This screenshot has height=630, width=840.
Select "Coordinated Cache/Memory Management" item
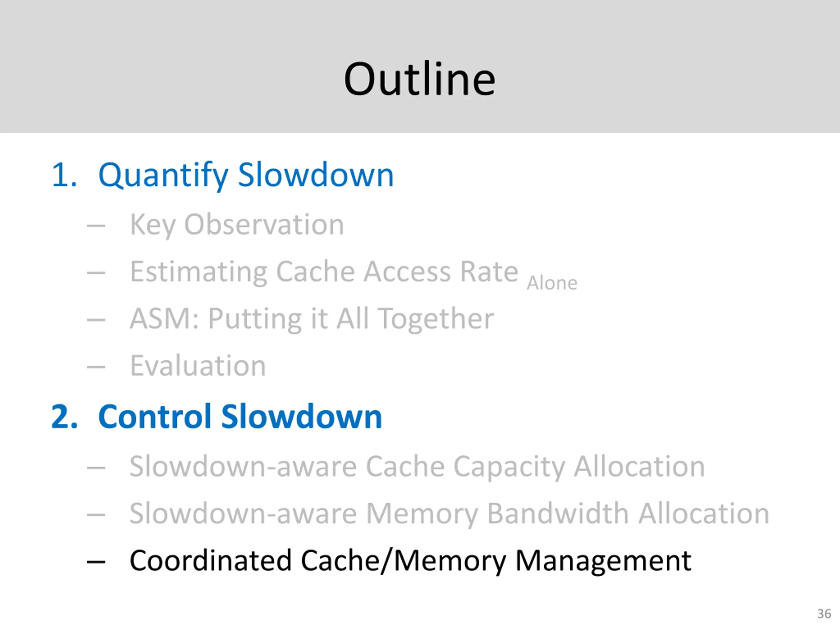coord(410,561)
